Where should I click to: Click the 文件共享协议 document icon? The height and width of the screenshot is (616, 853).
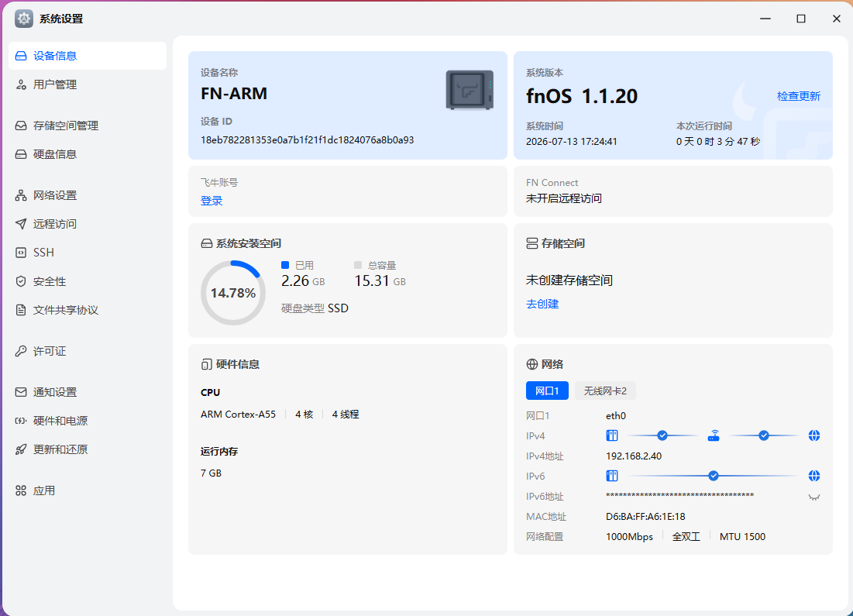tap(21, 310)
